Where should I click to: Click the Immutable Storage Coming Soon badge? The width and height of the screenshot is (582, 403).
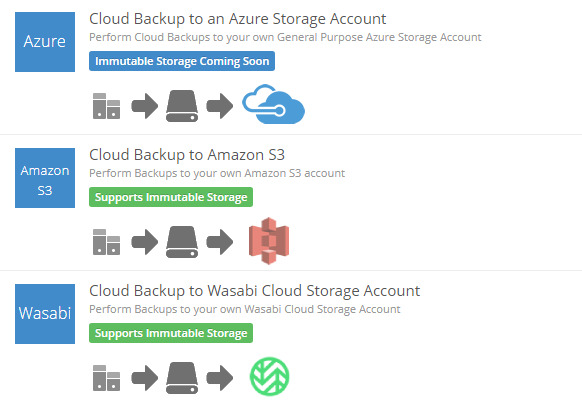tap(182, 61)
